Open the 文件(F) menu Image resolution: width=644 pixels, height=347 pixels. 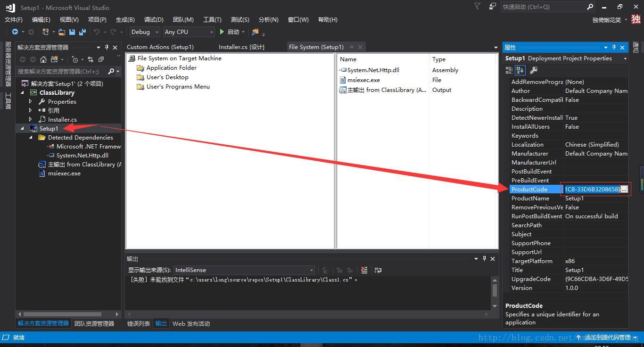tap(14, 19)
